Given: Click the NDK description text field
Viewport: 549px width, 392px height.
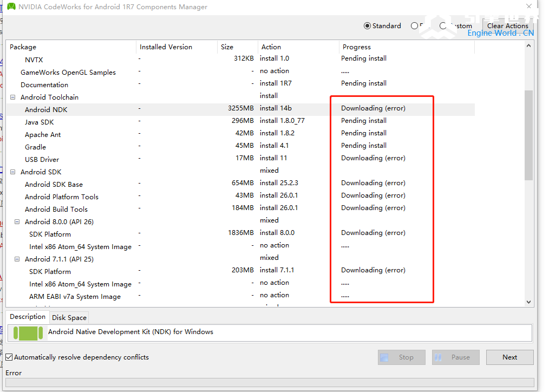Looking at the screenshot, I should pyautogui.click(x=270, y=333).
